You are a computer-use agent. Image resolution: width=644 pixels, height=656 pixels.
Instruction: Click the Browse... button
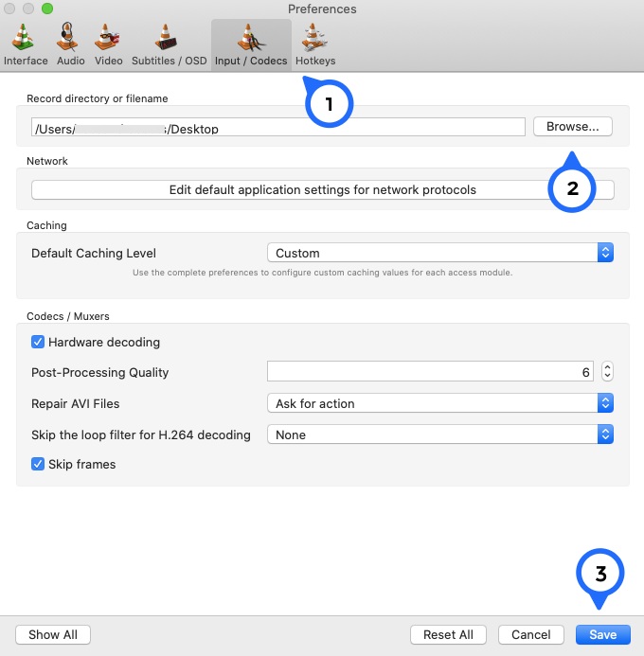point(573,126)
